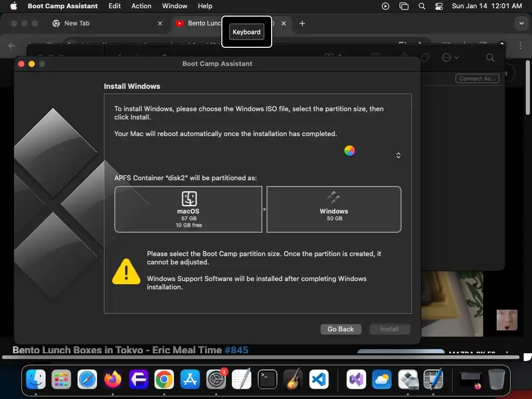Screen dimensions: 532x399
Task: Open Boot Camp Assistant icon in Dock
Action: pos(408,379)
